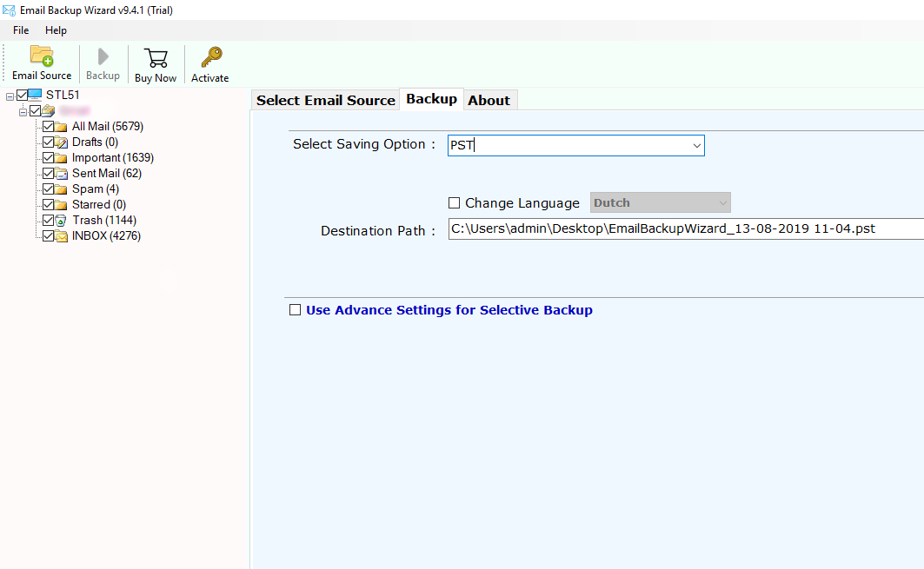Click the INBOX envelope folder icon
This screenshot has width=924, height=569.
click(x=62, y=236)
